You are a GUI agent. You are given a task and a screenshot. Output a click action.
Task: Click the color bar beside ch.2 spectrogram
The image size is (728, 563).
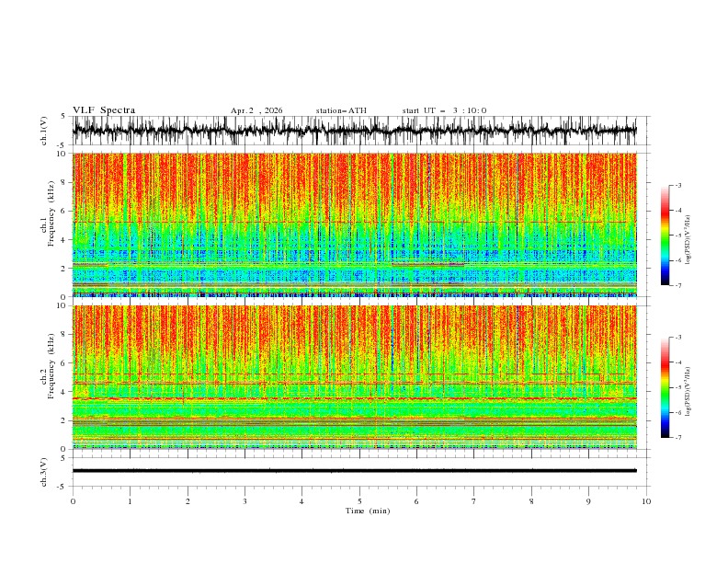tap(665, 387)
